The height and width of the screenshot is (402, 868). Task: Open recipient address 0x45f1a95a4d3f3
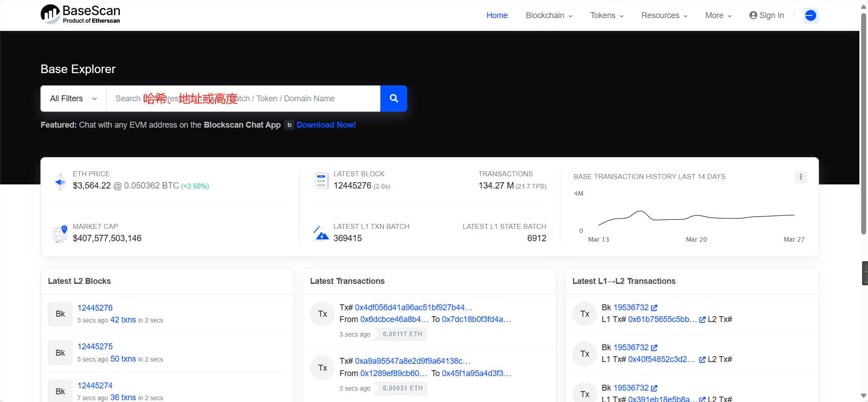(477, 373)
